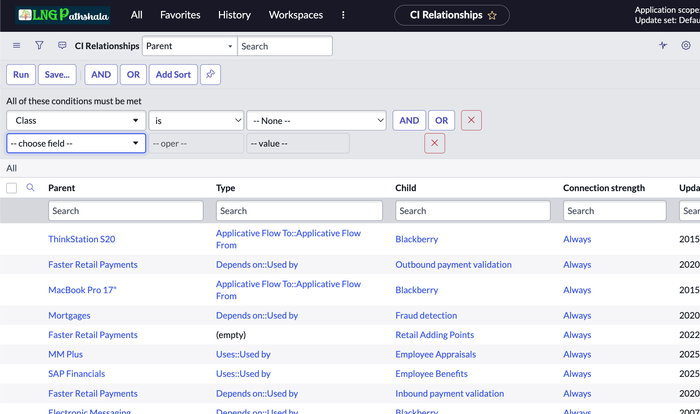Open the Workspaces menu
700x414 pixels.
pos(296,15)
